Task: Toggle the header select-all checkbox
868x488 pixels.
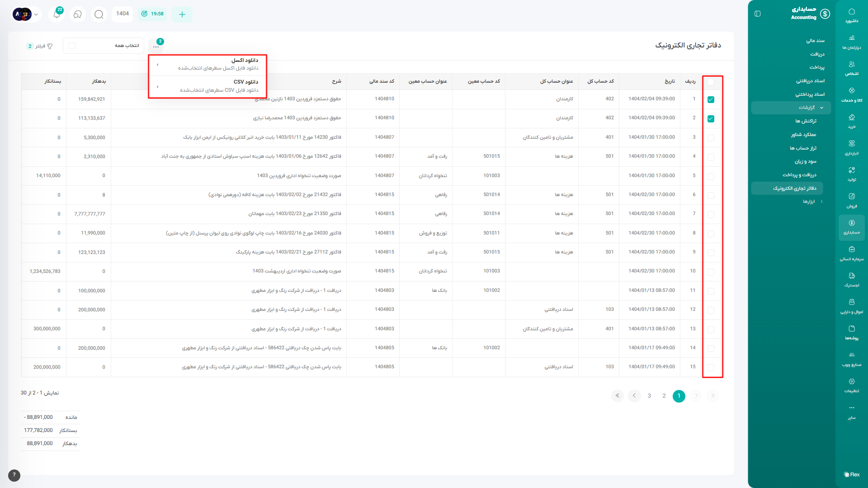Action: [x=711, y=82]
